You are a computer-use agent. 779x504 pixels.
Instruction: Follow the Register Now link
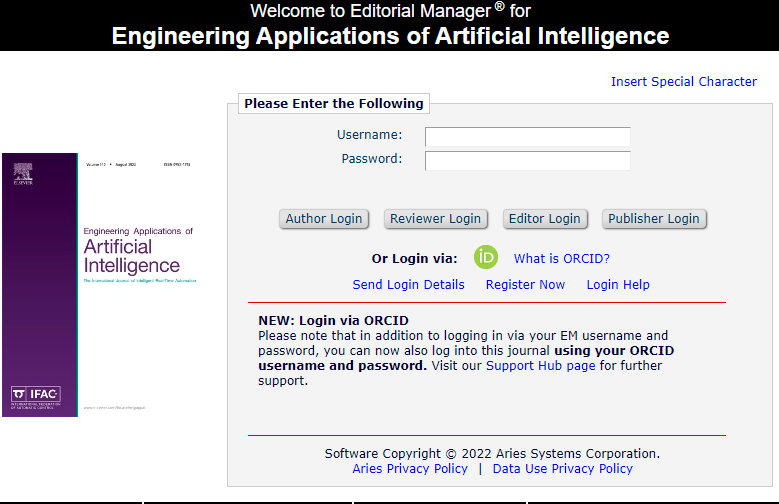[525, 285]
